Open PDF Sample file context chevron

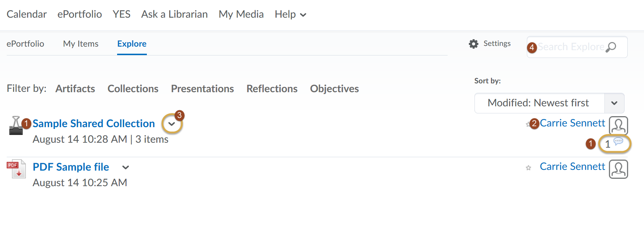pos(126,167)
